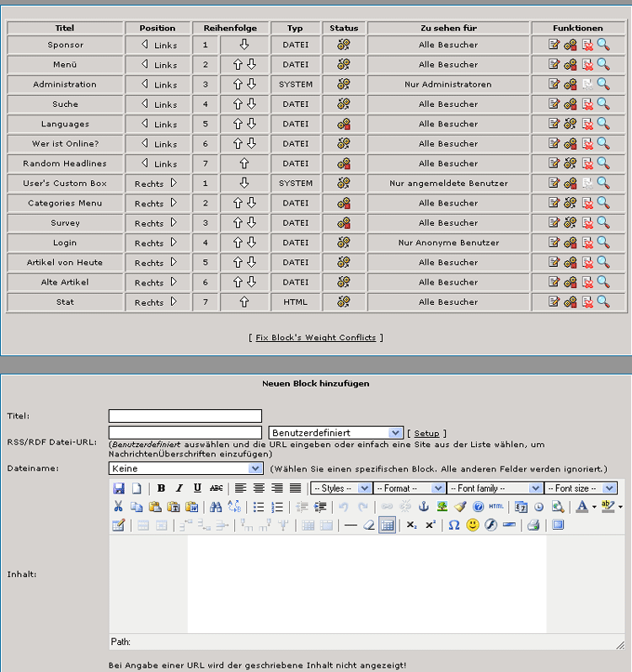Insert an image with the tree icon

pyautogui.click(x=442, y=507)
